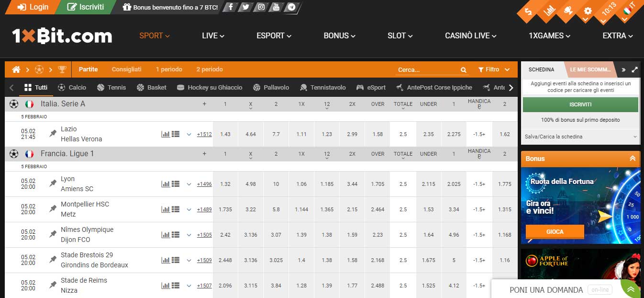Go to home via breadcrumb house icon
644x298 pixels.
(x=16, y=69)
